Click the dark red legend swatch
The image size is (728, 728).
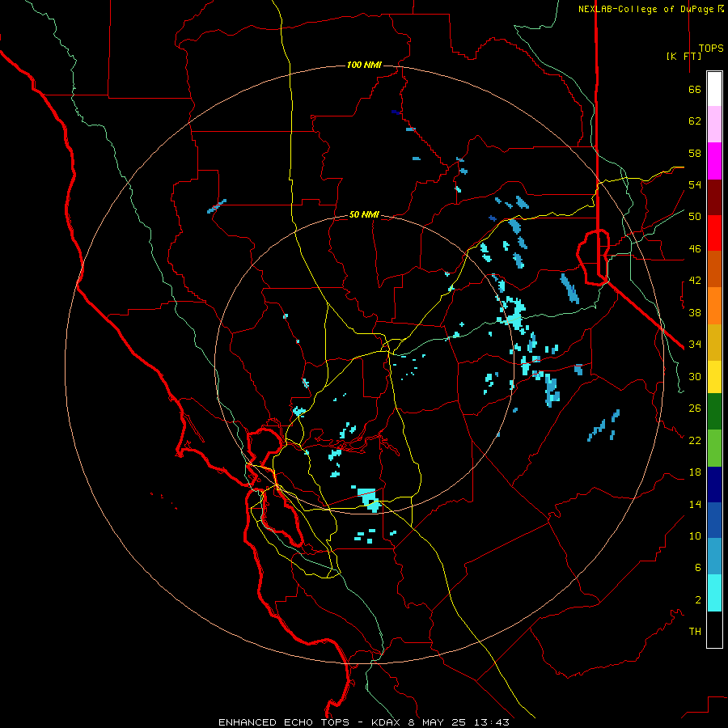(x=714, y=197)
